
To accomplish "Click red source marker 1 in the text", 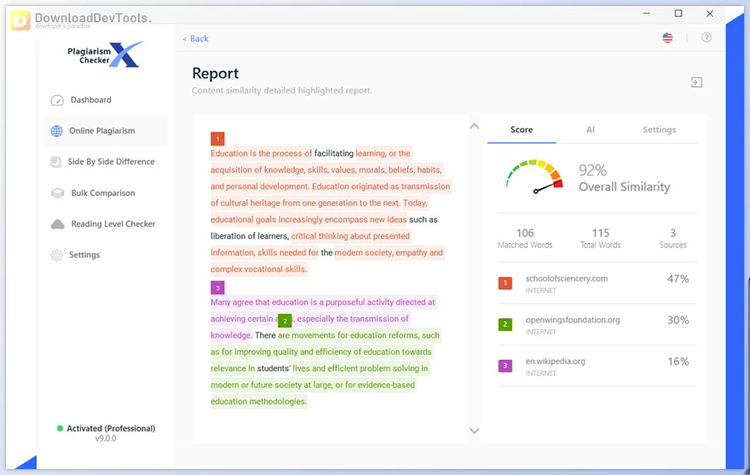I will (x=218, y=139).
